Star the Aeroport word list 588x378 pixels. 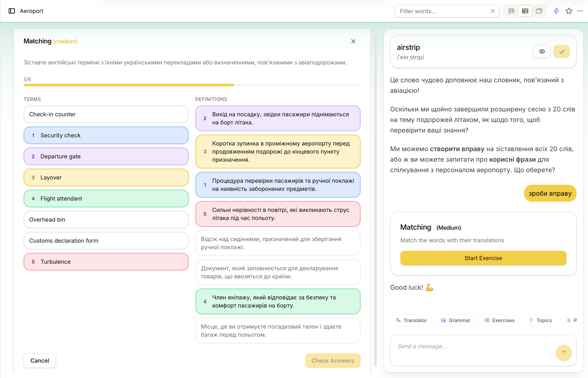point(569,11)
